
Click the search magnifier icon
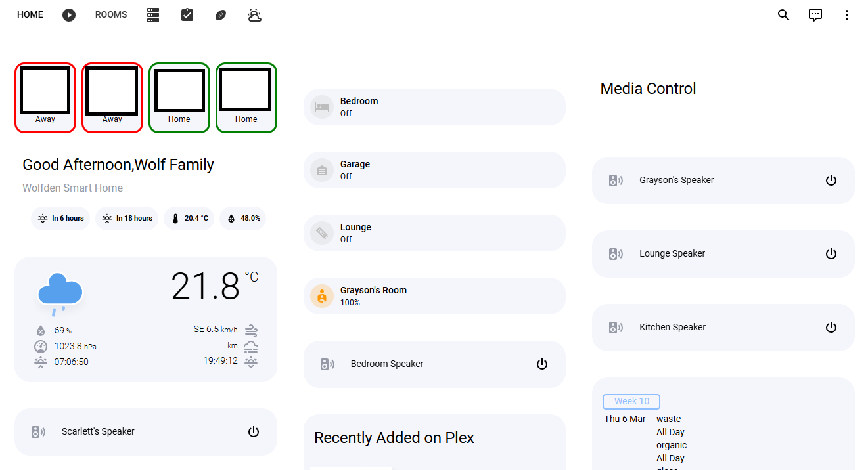(x=783, y=15)
